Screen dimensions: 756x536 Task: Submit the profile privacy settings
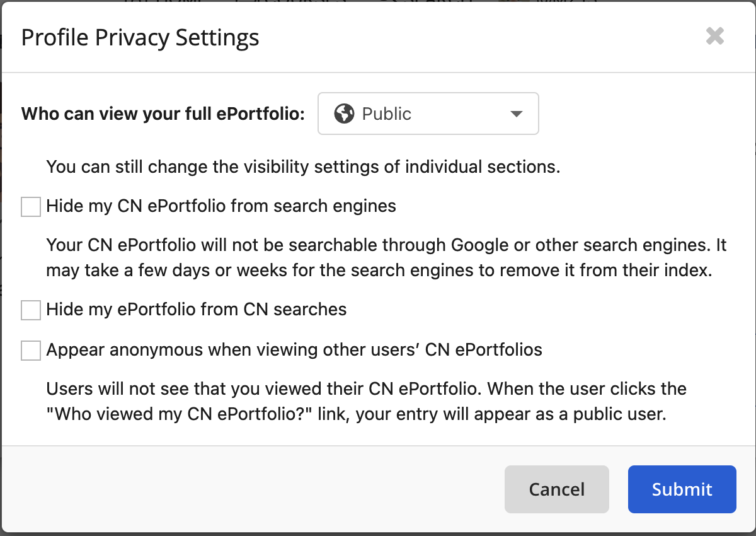coord(682,489)
